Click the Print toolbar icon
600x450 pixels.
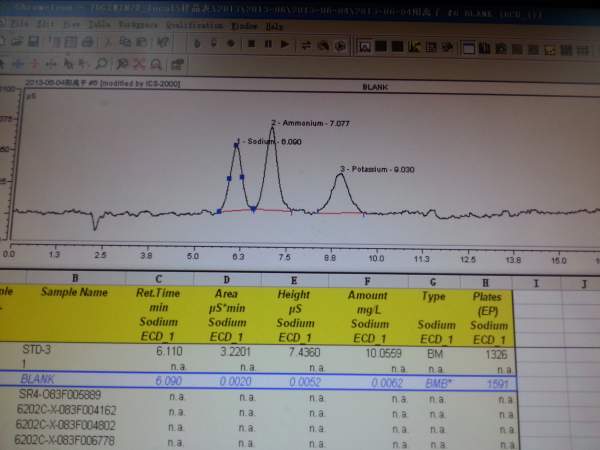pos(88,42)
